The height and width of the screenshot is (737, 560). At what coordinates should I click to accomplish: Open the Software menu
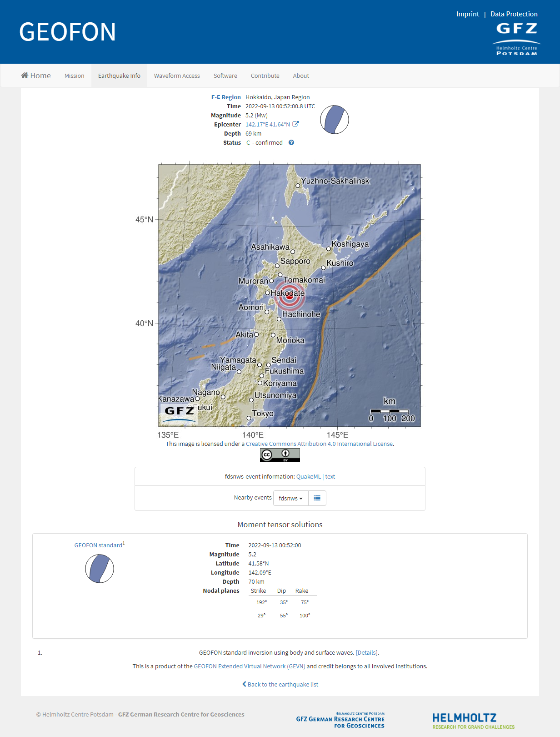pyautogui.click(x=225, y=76)
